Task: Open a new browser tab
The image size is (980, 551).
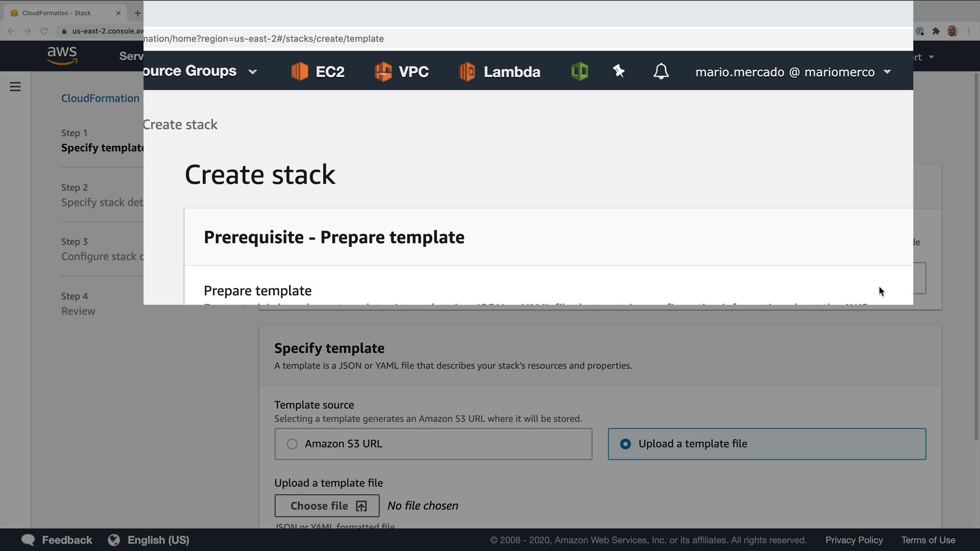Action: tap(137, 13)
